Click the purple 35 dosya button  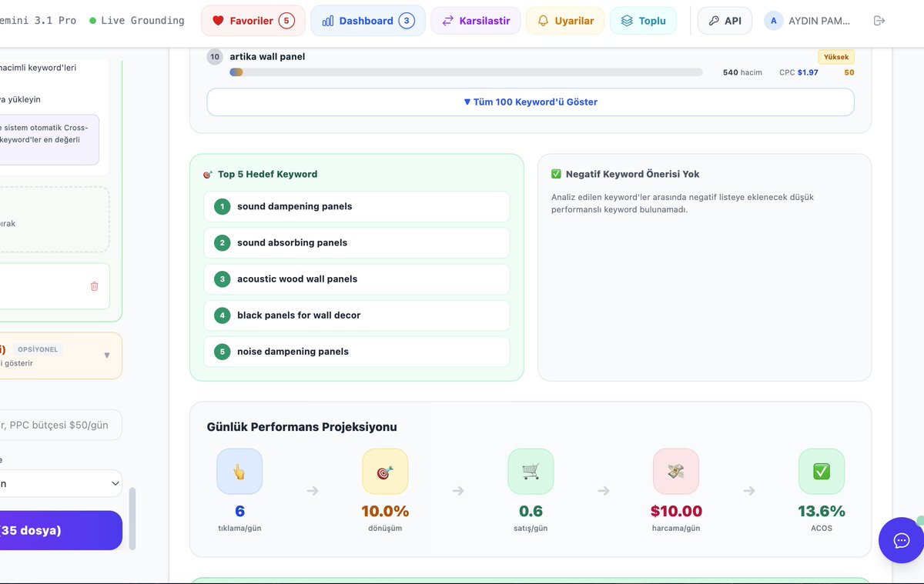[x=61, y=530]
